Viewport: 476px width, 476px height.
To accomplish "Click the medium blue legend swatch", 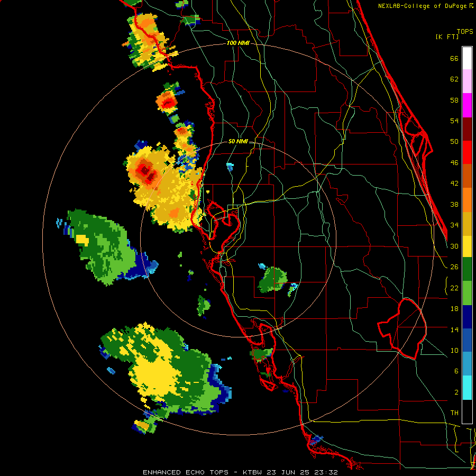I will tap(467, 340).
